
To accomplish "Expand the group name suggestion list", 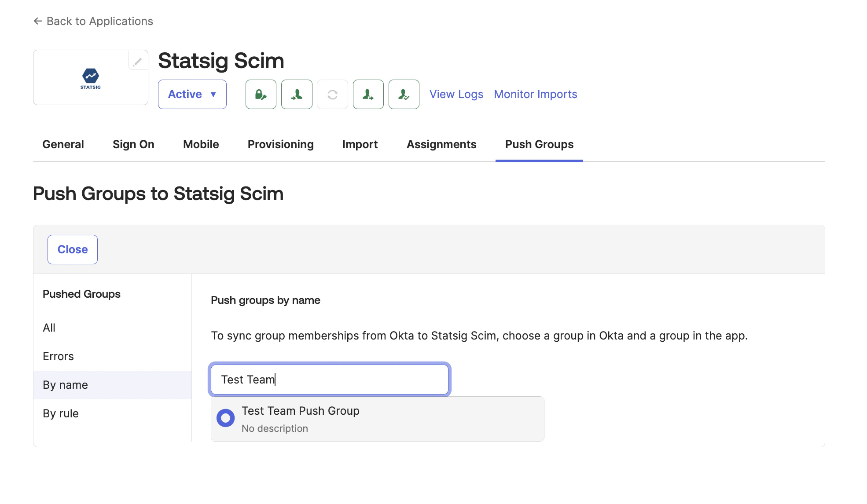I will tap(377, 419).
